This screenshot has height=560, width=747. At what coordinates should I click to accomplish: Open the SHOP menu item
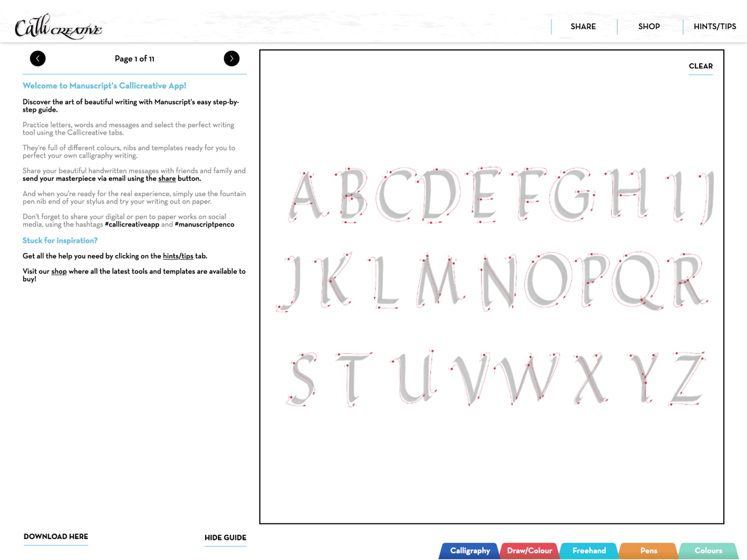coord(649,26)
